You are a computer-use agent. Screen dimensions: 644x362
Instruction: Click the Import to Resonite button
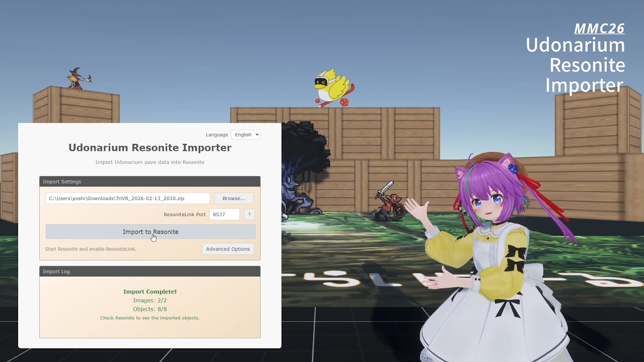(150, 232)
